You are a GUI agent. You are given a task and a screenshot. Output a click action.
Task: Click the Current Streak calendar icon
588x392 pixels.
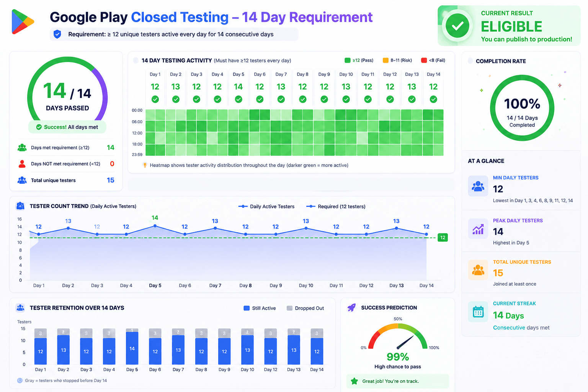(x=478, y=312)
